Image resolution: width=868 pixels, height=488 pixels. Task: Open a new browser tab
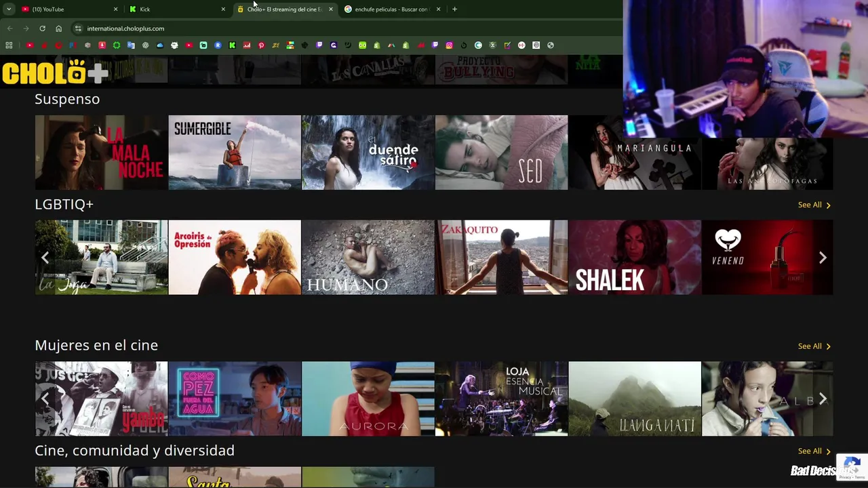[x=454, y=9]
